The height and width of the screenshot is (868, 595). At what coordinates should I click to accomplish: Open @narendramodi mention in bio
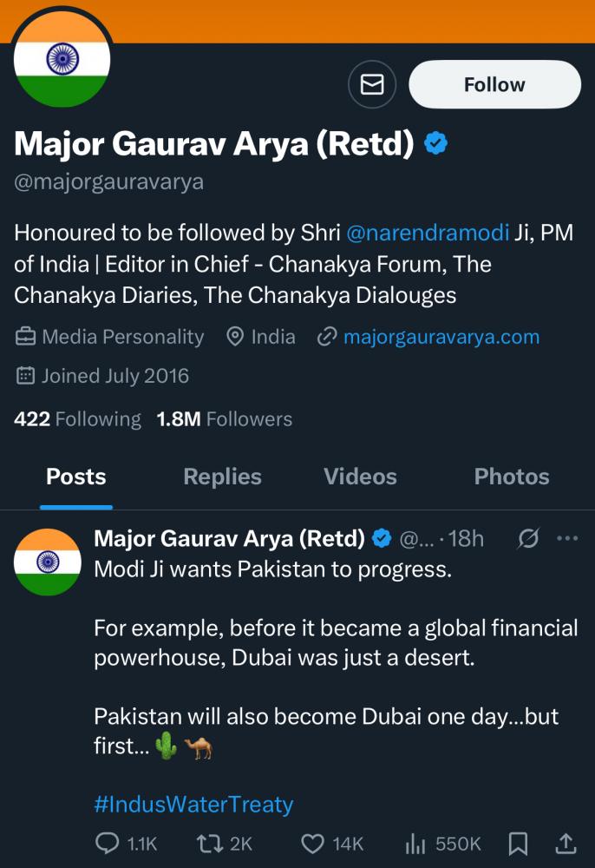428,233
